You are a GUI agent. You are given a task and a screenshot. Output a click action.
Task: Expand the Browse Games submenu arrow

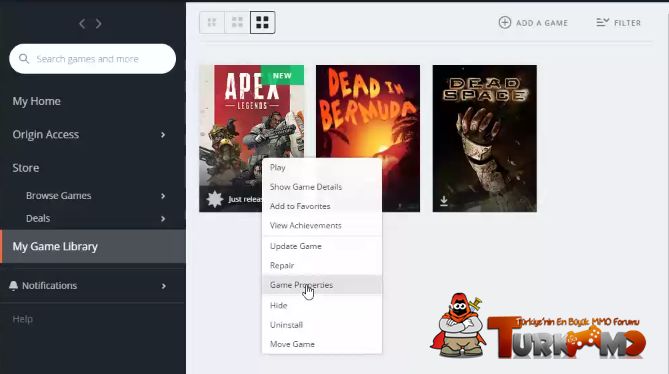[163, 196]
